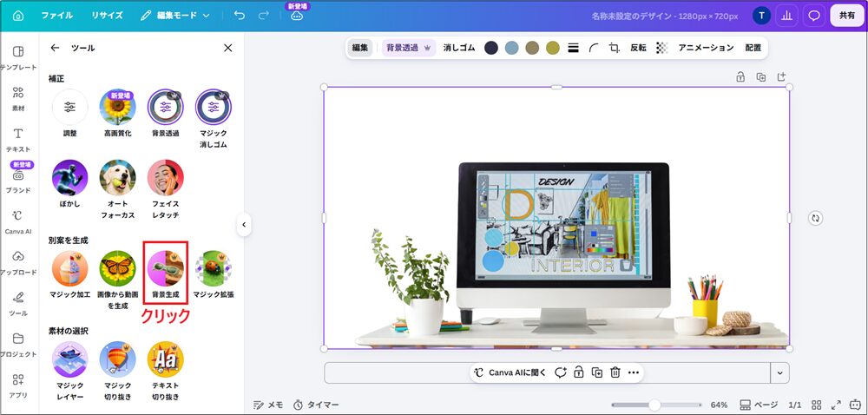
Task: Open the border style lines icon
Action: click(574, 48)
